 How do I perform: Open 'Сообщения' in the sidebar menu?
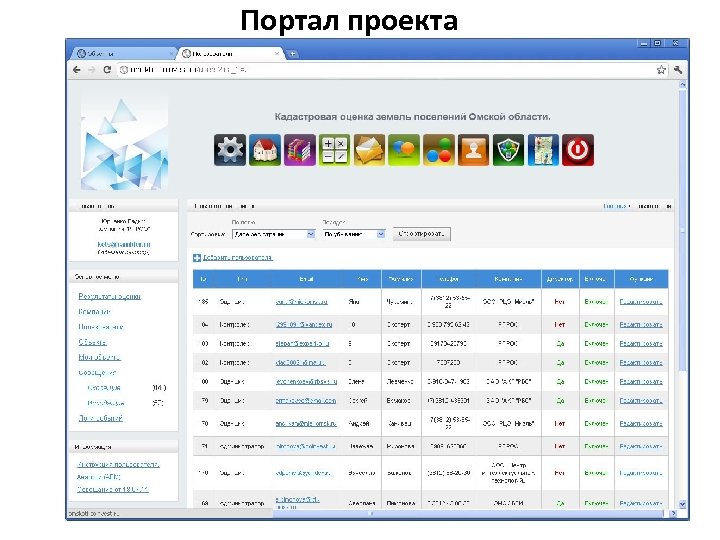(97, 372)
